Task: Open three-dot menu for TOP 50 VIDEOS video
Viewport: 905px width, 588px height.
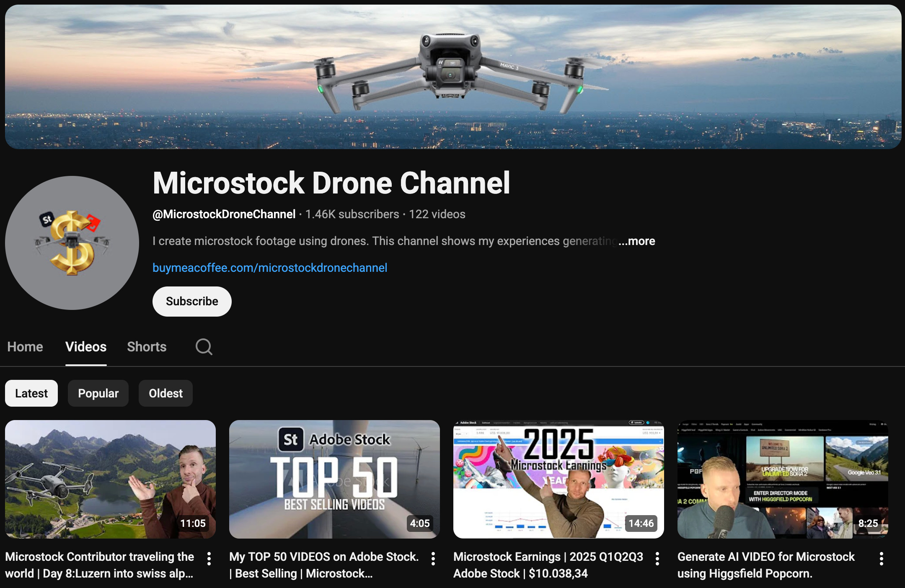Action: coord(433,559)
